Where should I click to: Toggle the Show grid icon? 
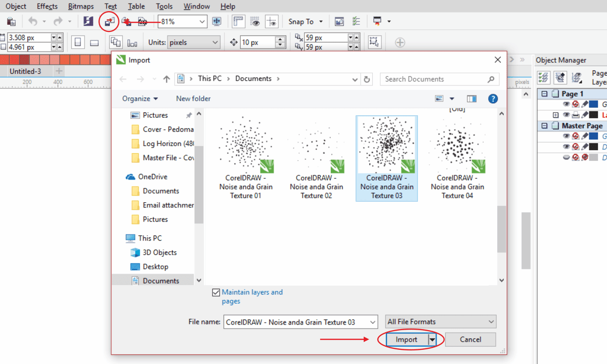[255, 22]
